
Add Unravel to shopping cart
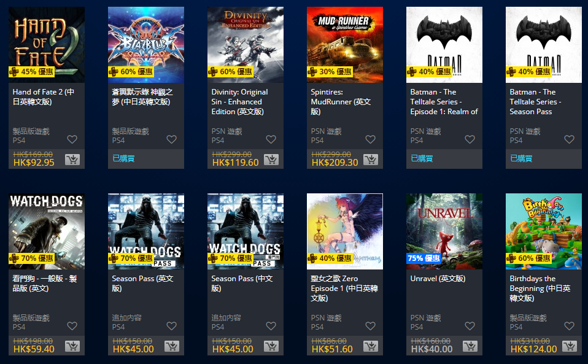[470, 346]
